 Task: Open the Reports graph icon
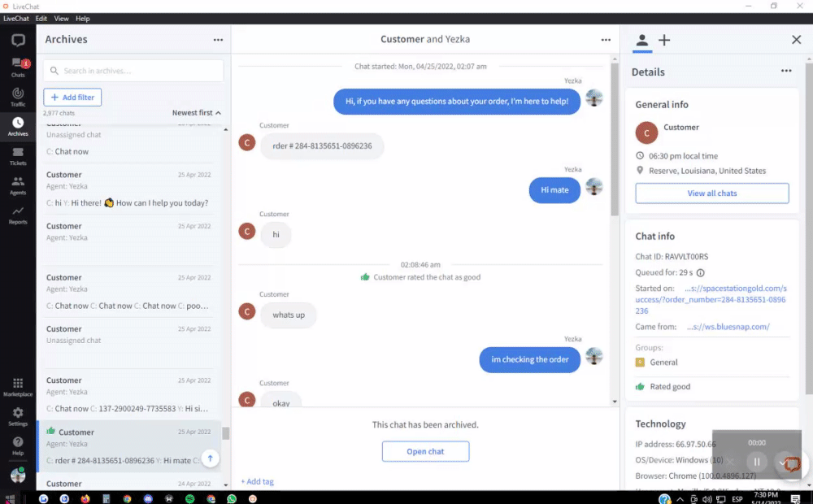tap(18, 211)
